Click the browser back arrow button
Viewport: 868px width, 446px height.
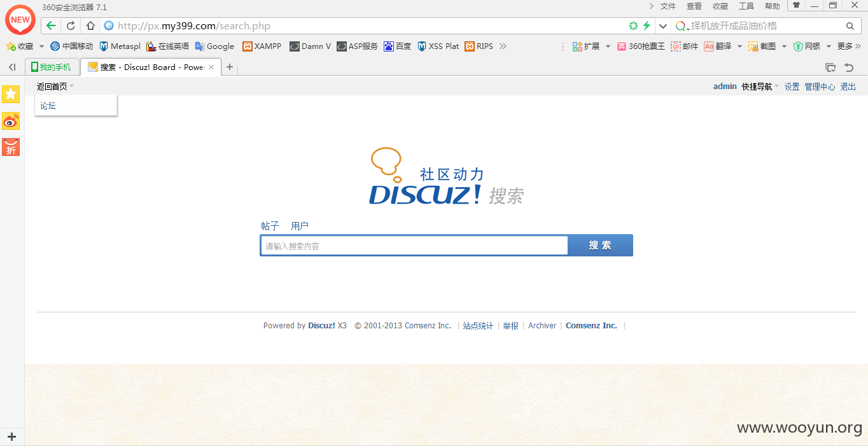point(51,26)
